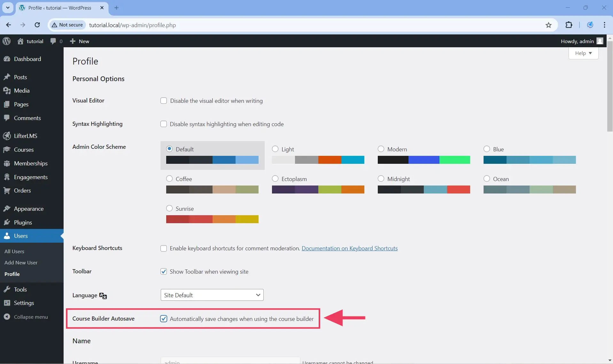Expand the Help dropdown tab
The height and width of the screenshot is (364, 613).
[583, 53]
